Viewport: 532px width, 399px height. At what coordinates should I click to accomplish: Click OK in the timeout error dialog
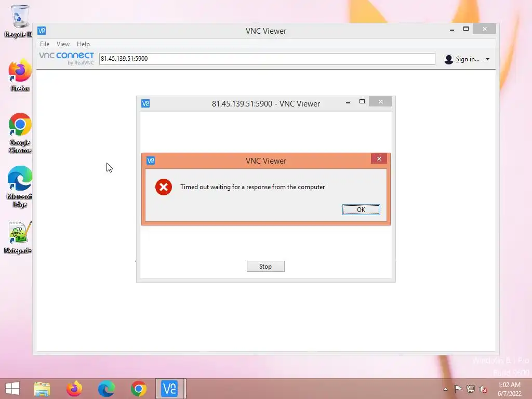(x=361, y=210)
